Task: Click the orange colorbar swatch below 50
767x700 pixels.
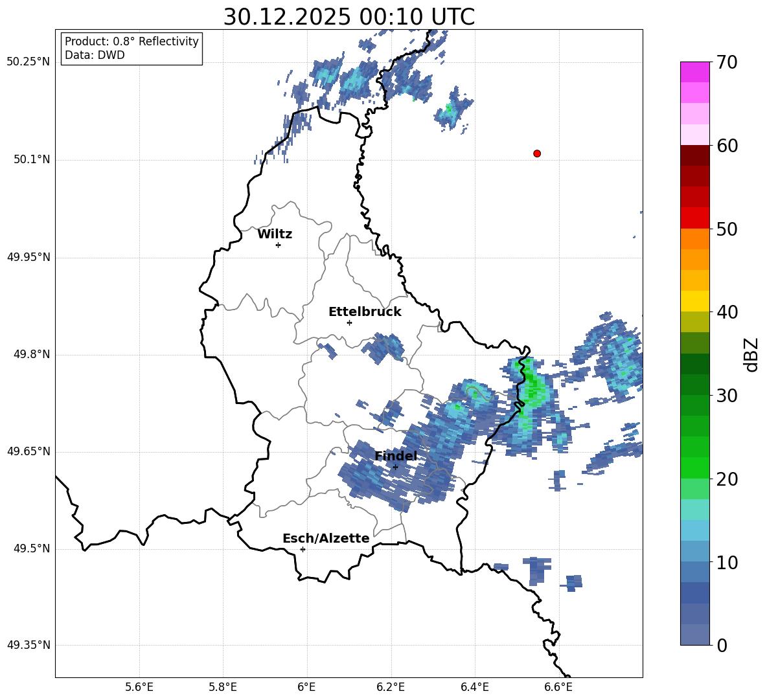Action: tap(694, 239)
